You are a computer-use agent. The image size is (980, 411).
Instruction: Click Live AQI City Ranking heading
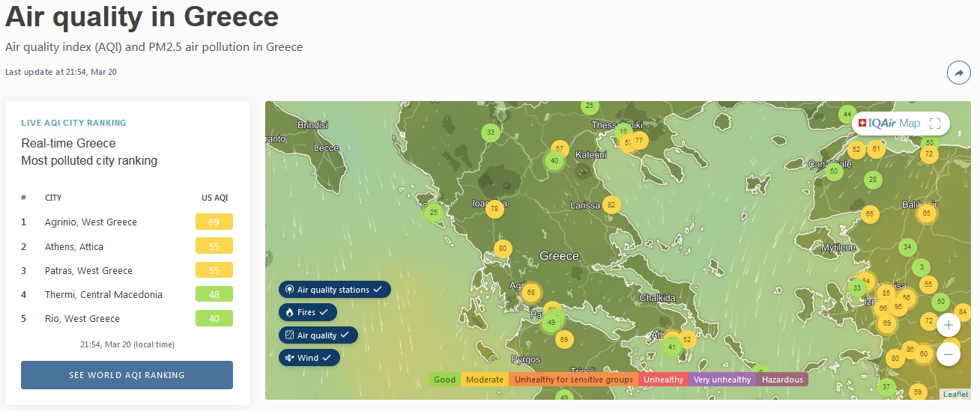[x=73, y=123]
